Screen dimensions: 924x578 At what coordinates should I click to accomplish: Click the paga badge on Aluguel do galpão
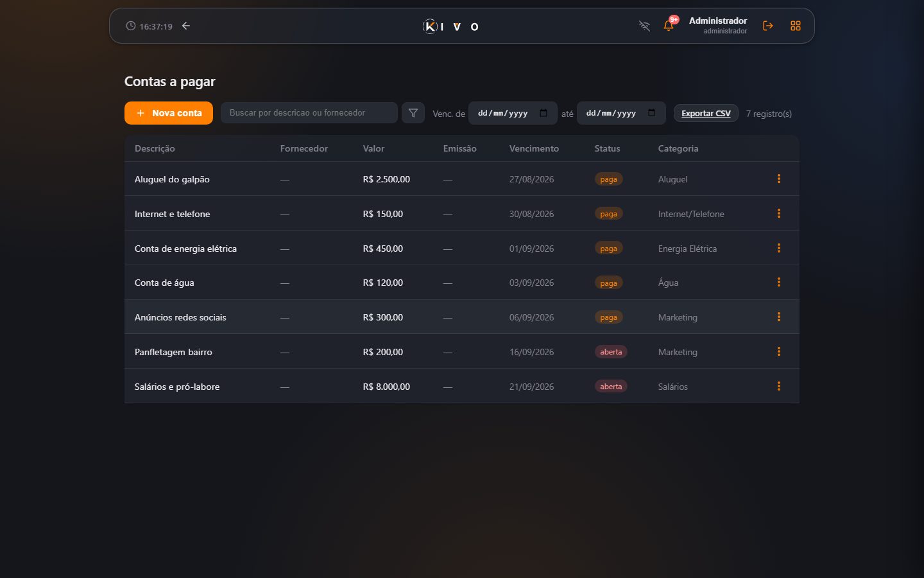tap(608, 179)
